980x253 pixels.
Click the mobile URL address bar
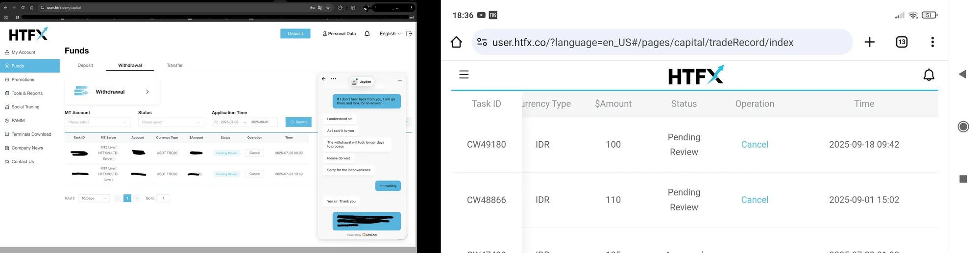click(662, 42)
